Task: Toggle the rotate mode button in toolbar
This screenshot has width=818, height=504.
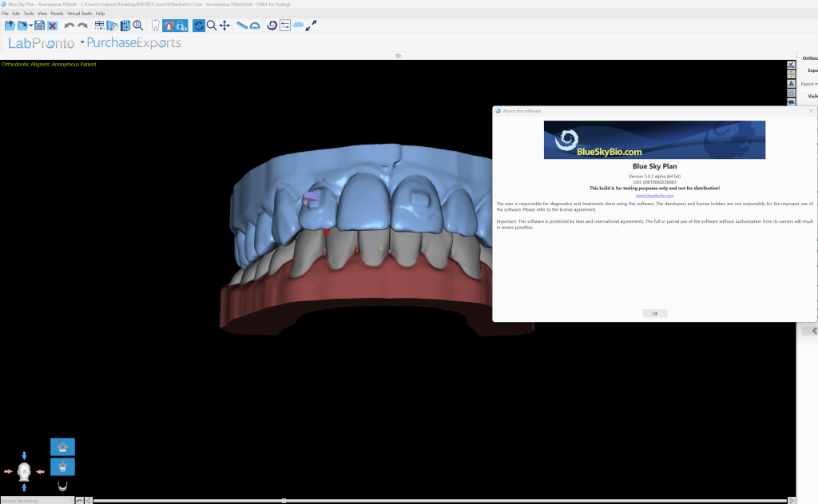Action: (199, 26)
